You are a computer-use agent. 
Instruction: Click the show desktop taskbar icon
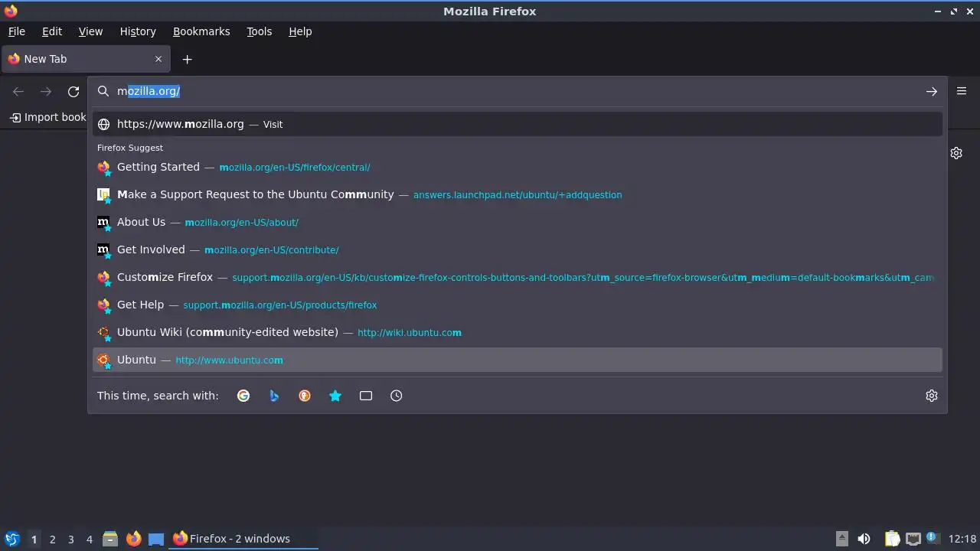(x=156, y=539)
